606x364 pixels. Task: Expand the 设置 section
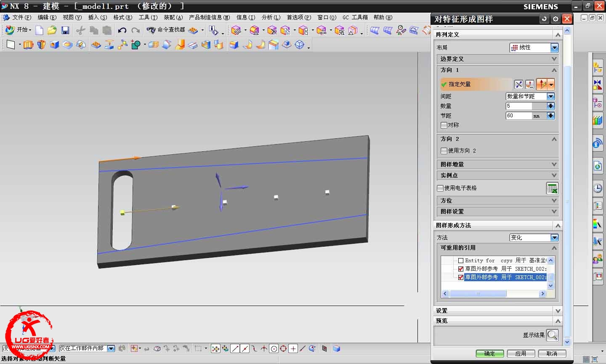498,311
